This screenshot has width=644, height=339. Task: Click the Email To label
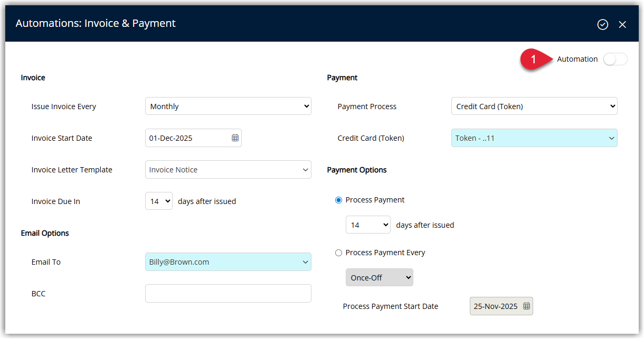click(x=46, y=262)
